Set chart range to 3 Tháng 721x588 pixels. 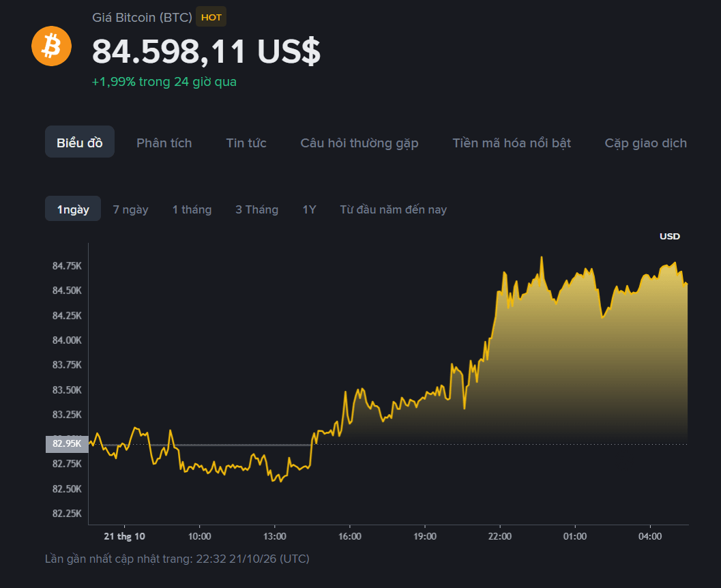point(256,209)
